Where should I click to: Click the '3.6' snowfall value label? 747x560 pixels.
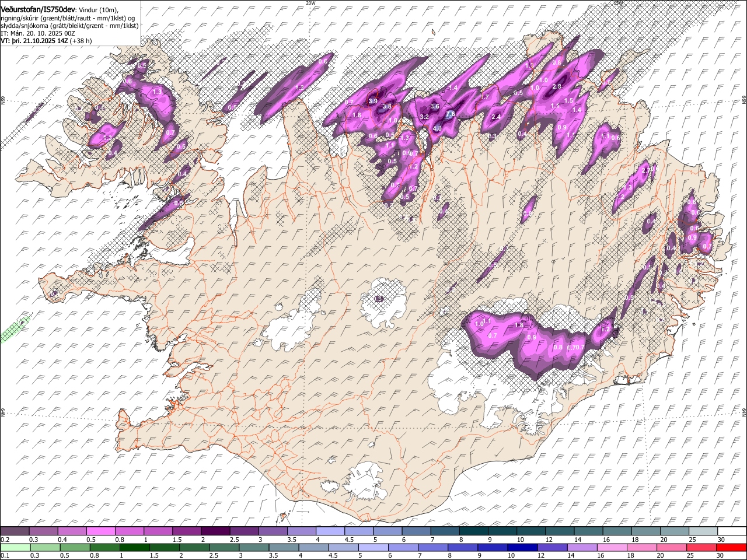pyautogui.click(x=434, y=107)
